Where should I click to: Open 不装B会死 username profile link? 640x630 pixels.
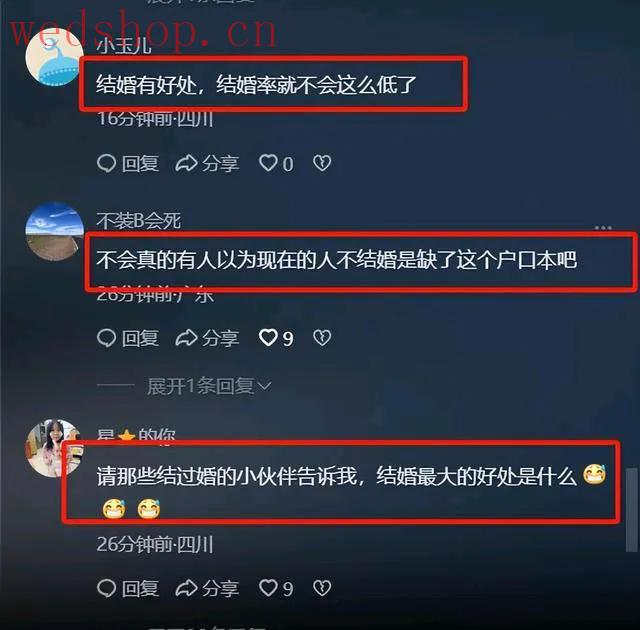pyautogui.click(x=139, y=221)
